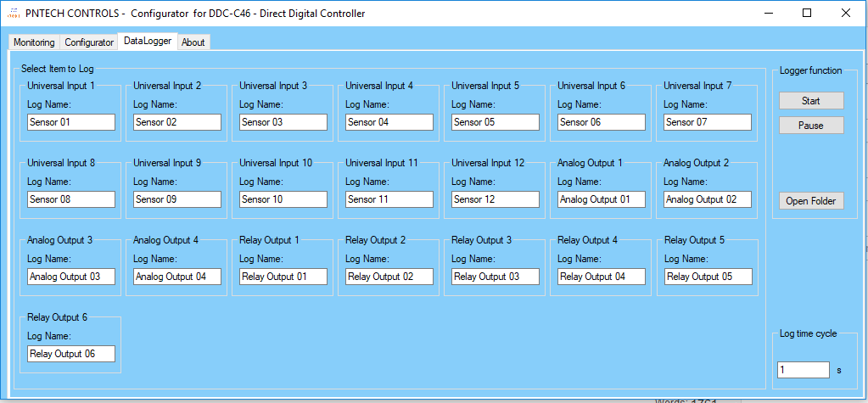Select the Relay Output 02 name field
Image resolution: width=868 pixels, height=403 pixels.
coord(389,277)
